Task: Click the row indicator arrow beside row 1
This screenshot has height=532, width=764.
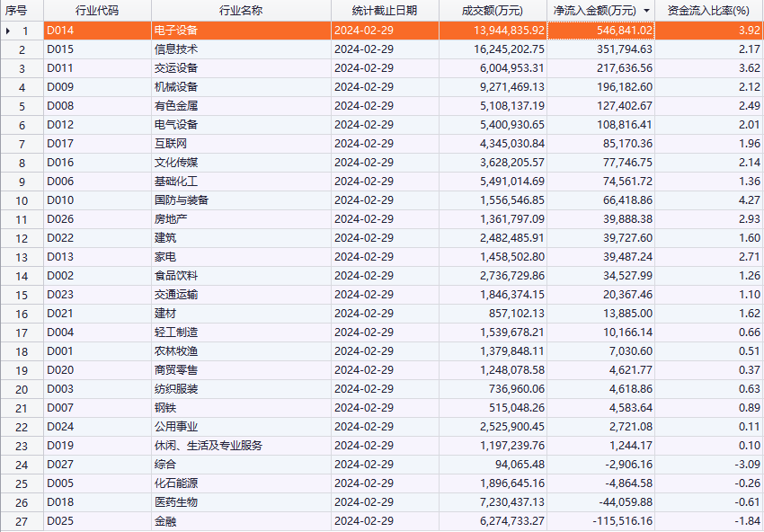Action: (8, 31)
